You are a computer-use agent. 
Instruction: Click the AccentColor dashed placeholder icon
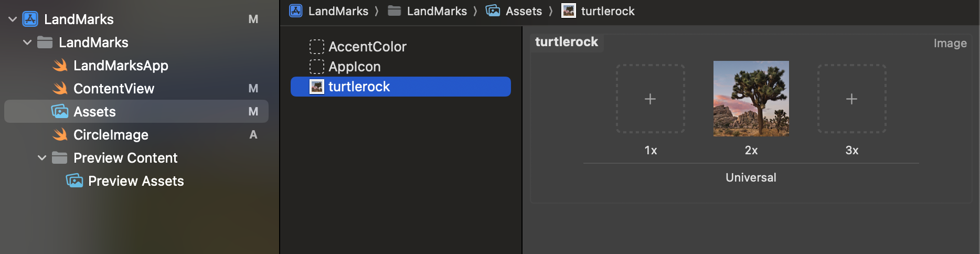pos(317,47)
